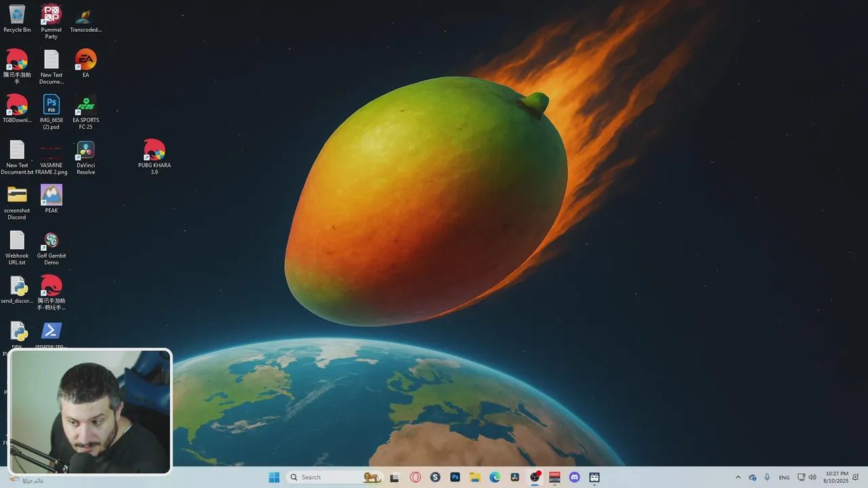
Task: Select the TGBDownl... shortcut icon
Action: coord(17,108)
